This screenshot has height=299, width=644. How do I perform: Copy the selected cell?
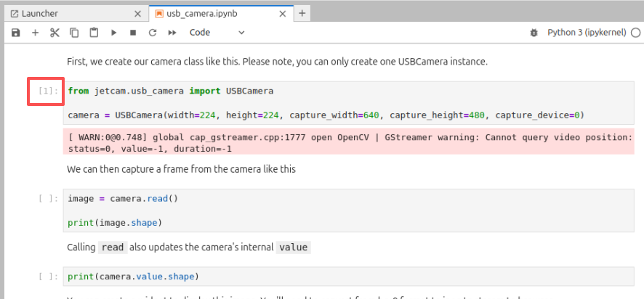point(74,33)
